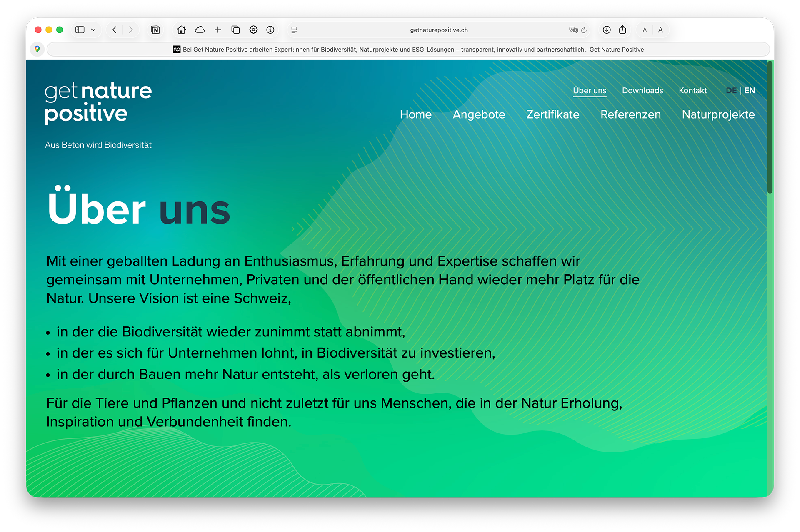Reload the current page
The height and width of the screenshot is (532, 800).
click(584, 30)
